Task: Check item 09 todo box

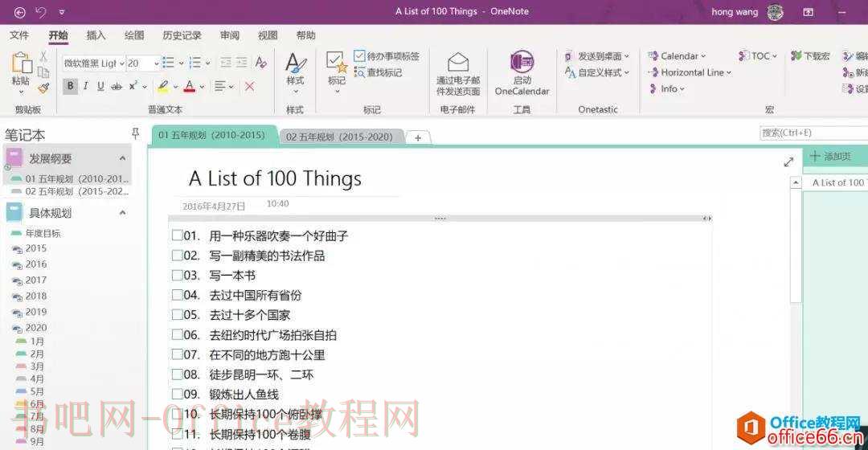Action: (x=177, y=394)
